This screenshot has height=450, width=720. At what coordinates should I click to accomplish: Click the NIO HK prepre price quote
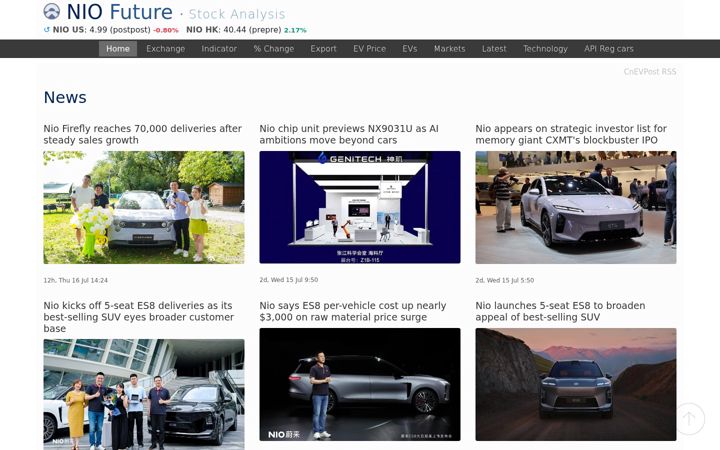pyautogui.click(x=234, y=30)
